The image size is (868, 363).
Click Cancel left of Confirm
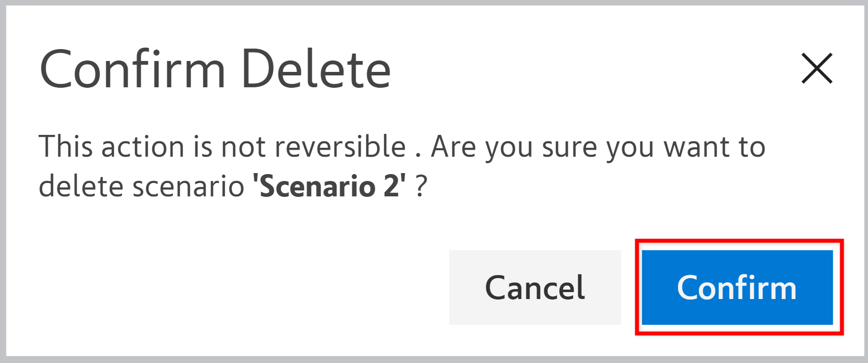(534, 288)
